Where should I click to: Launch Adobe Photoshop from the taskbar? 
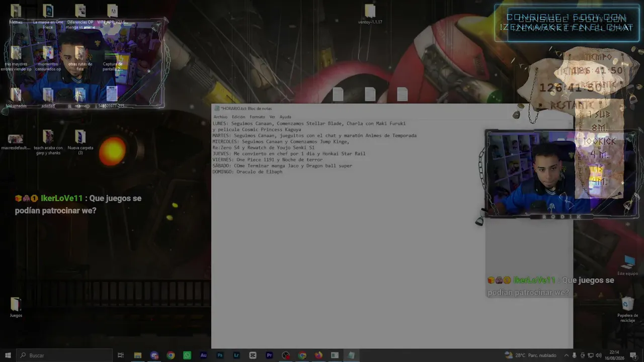tap(220, 355)
